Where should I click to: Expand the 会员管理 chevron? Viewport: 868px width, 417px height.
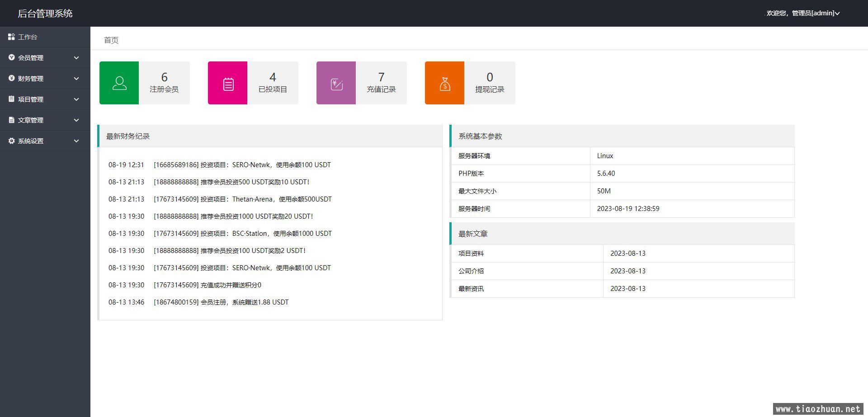(76, 58)
